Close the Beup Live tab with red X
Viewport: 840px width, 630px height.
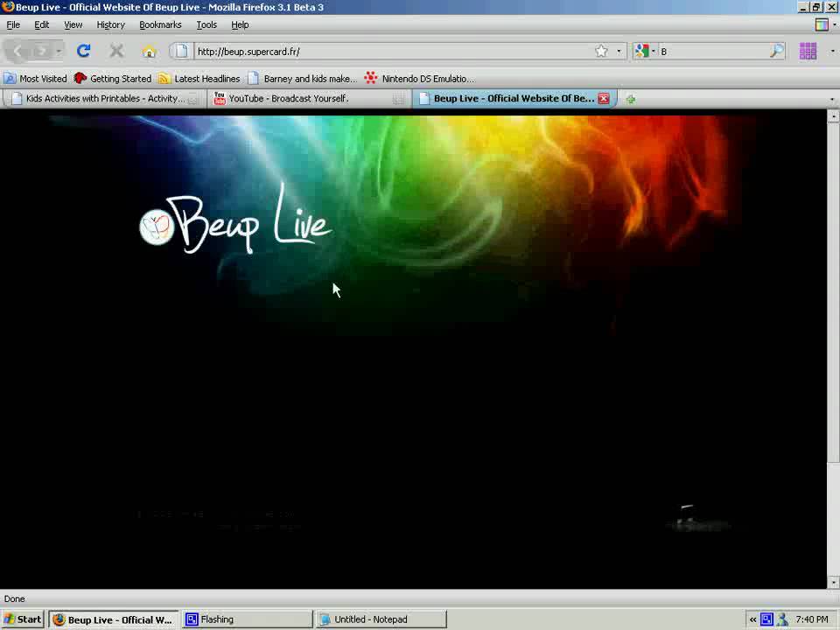point(604,99)
